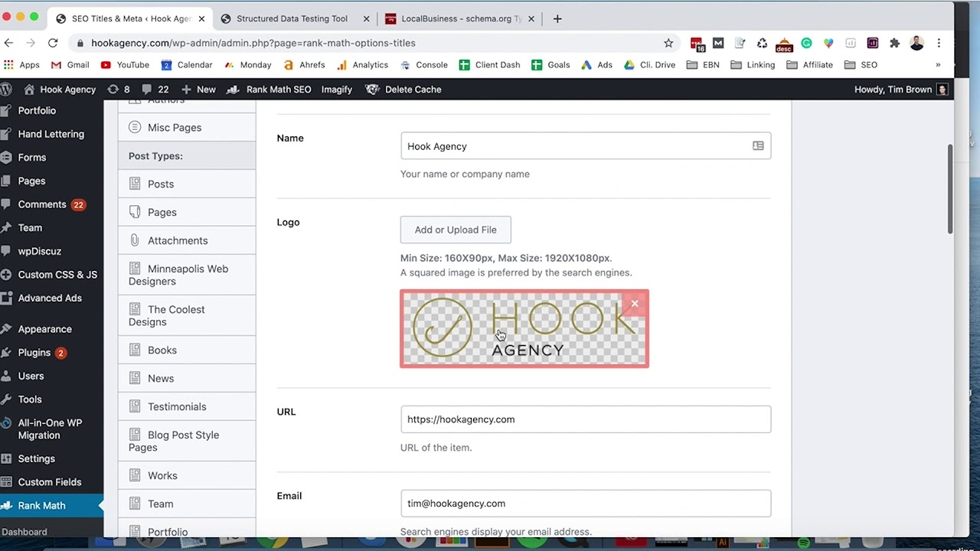This screenshot has width=980, height=551.
Task: Open the Chrome profile avatar
Action: 916,43
